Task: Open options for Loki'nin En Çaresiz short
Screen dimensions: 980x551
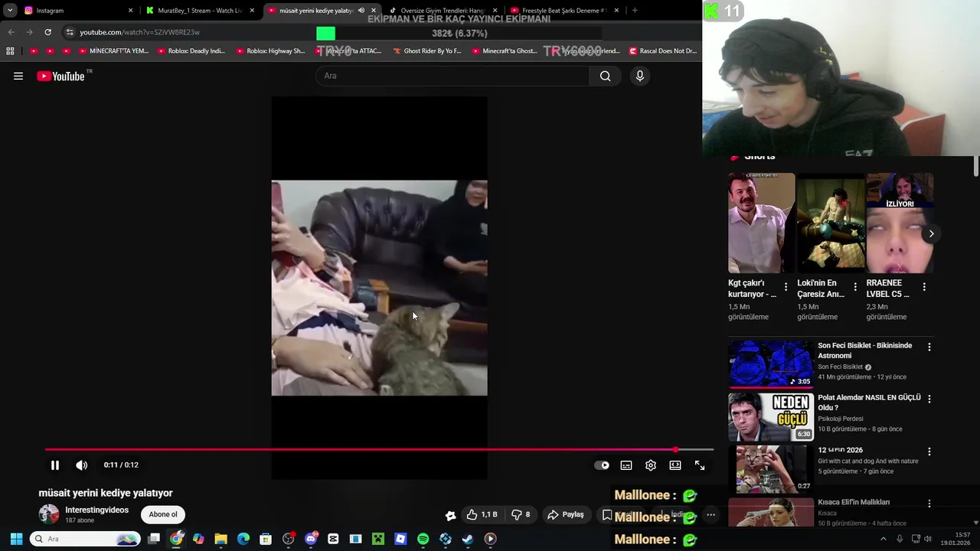Action: point(855,287)
